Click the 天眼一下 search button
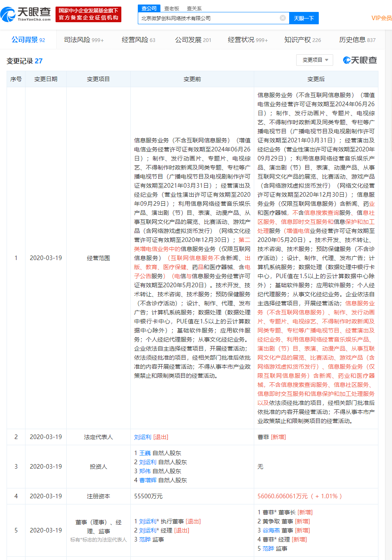 coord(304,18)
